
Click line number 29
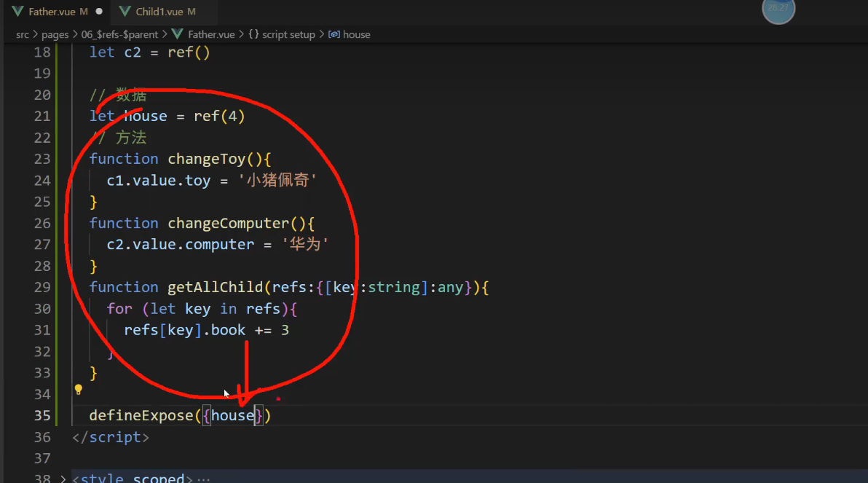point(42,288)
